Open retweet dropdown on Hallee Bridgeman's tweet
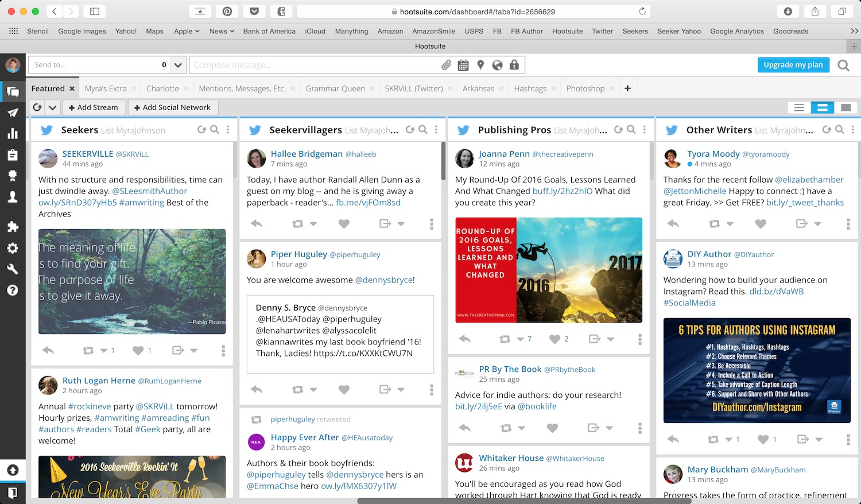Screen dimensions: 861x504 pyautogui.click(x=313, y=224)
